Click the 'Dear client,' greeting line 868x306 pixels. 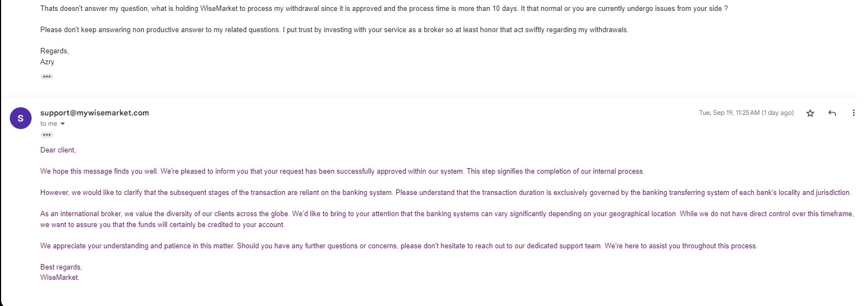[58, 150]
